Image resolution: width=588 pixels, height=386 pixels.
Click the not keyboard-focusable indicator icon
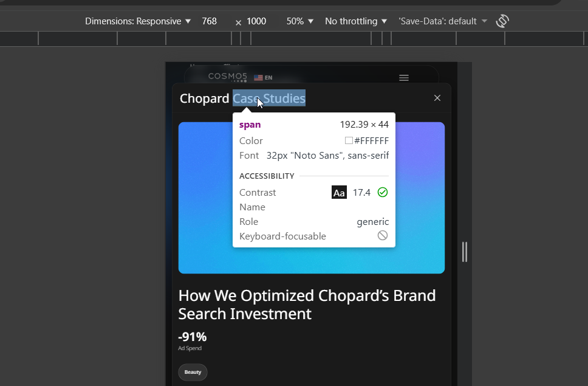(383, 236)
